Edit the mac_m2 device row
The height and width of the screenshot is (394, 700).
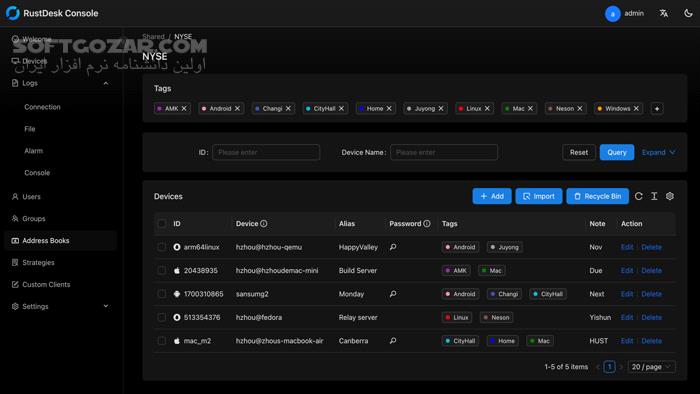627,340
